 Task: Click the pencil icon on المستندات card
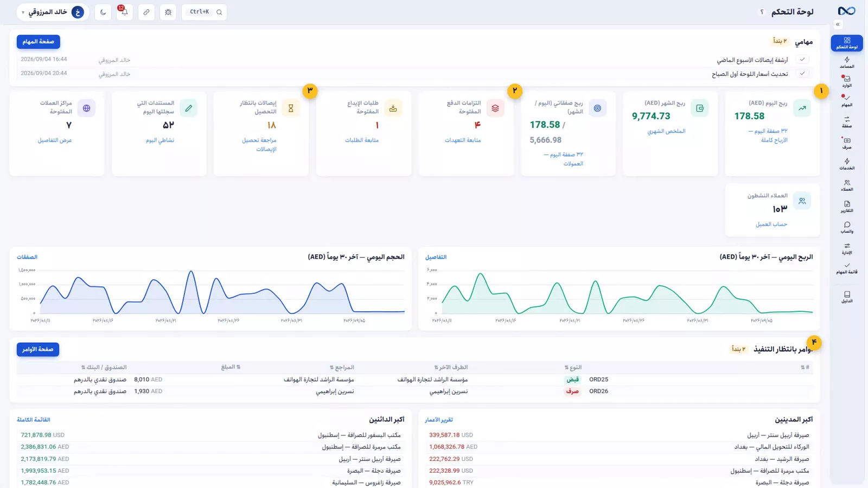pyautogui.click(x=189, y=108)
